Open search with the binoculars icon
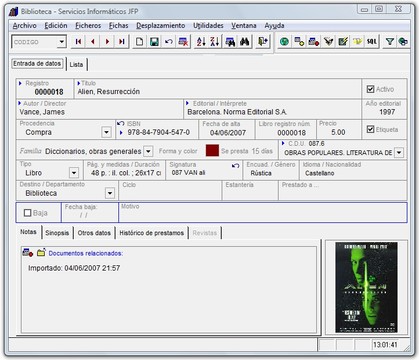 coord(245,42)
